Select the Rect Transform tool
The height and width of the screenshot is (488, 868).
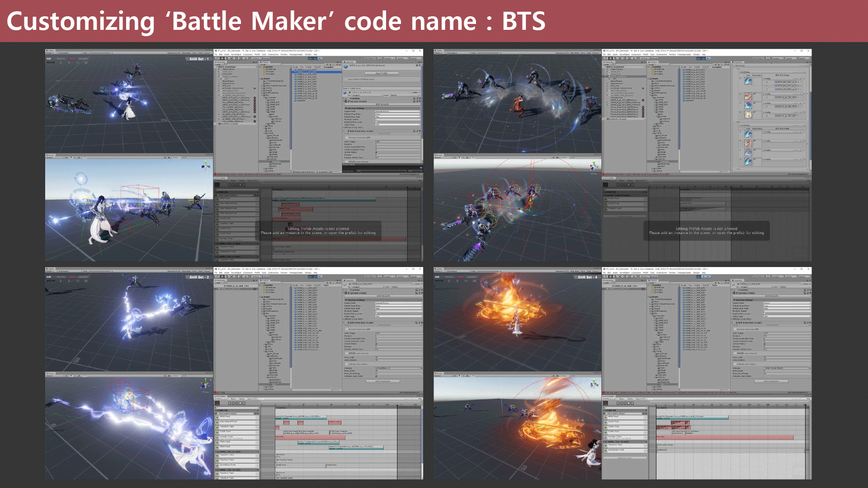236,58
